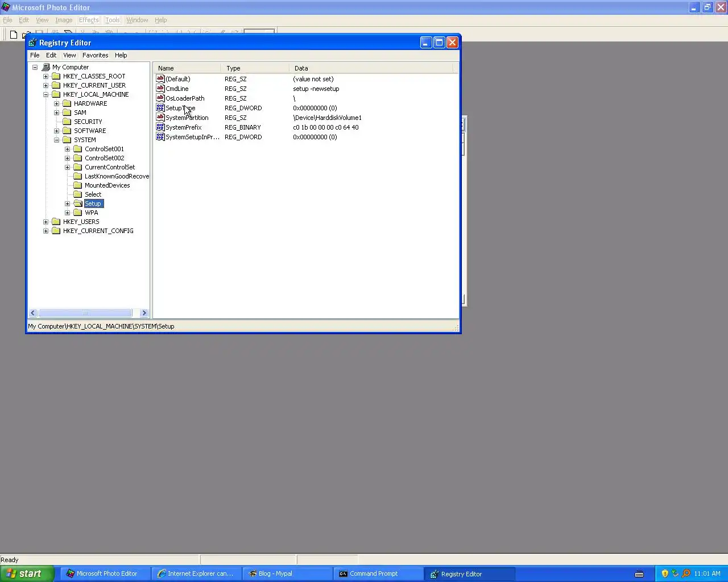Click the tree pane scrollbar right arrow
This screenshot has height=582, width=728.
(144, 313)
